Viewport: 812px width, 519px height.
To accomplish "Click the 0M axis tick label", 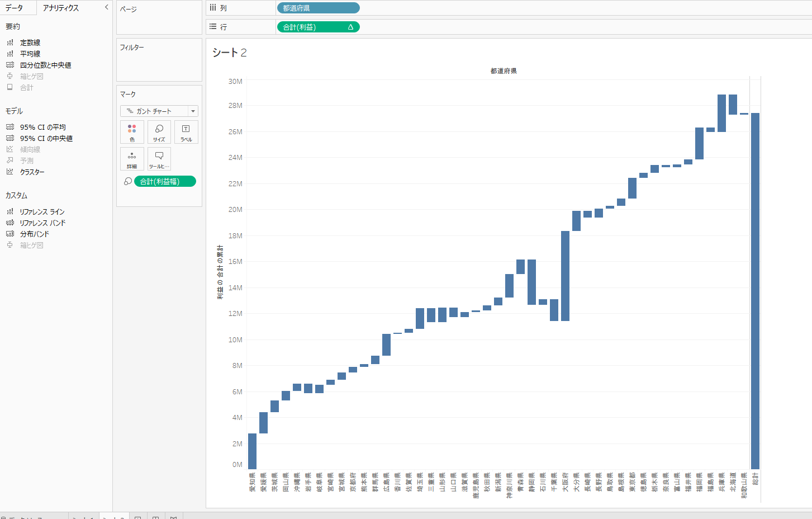I will click(x=237, y=464).
